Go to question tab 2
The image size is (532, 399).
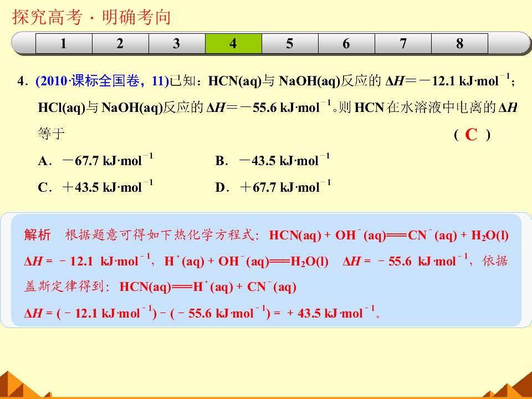[x=120, y=43]
